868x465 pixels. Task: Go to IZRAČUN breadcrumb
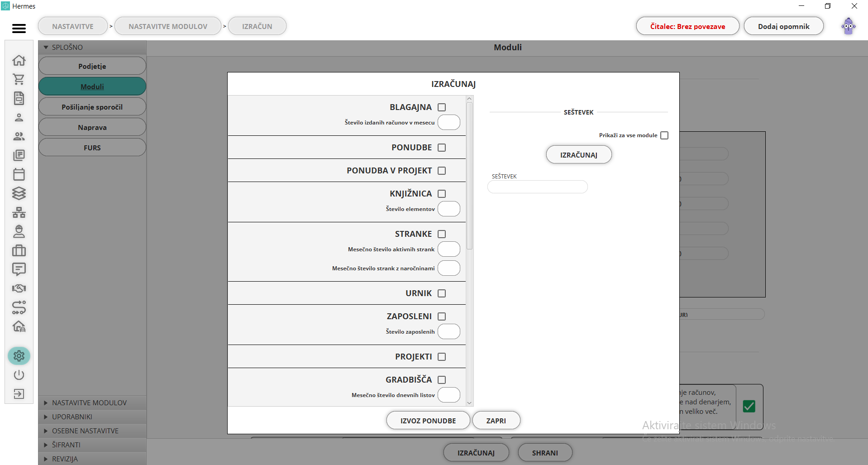tap(257, 26)
